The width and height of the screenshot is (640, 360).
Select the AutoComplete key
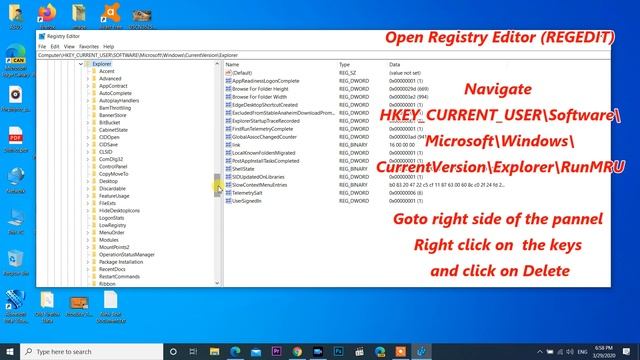115,93
